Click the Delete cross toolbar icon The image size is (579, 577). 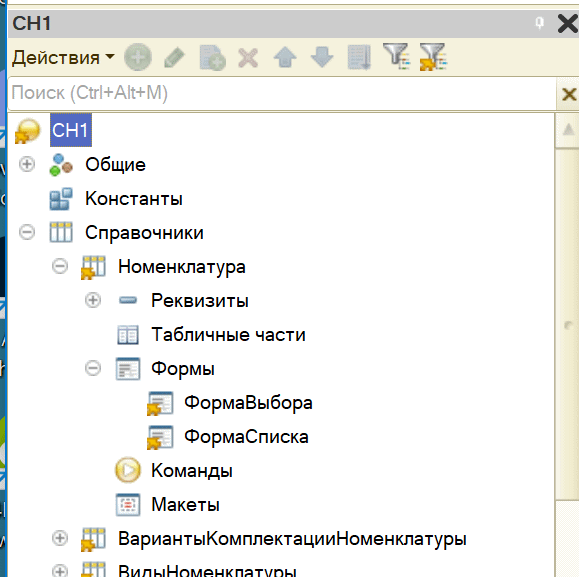(248, 58)
